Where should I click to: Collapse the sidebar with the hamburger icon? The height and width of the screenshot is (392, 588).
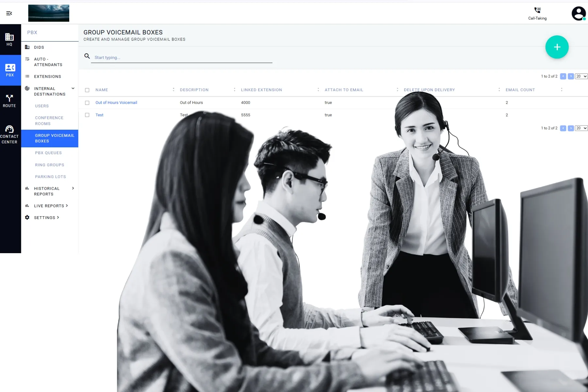click(x=9, y=13)
